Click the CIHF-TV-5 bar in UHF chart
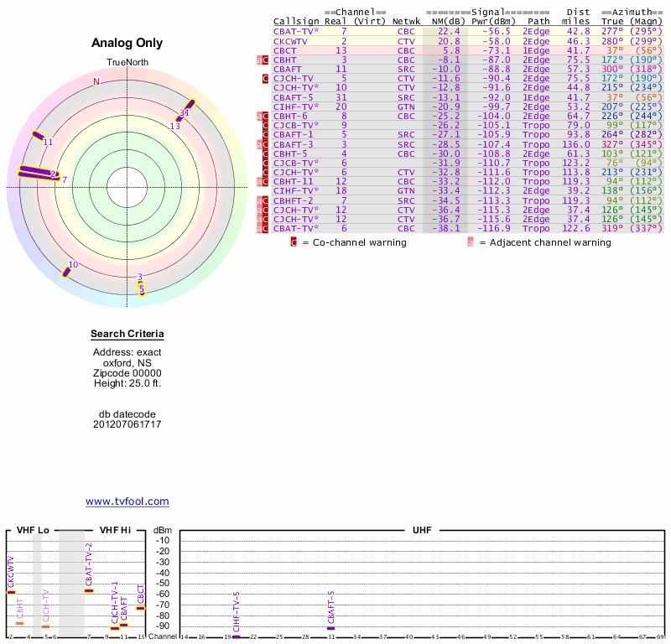This screenshot has height=644, width=671. pyautogui.click(x=236, y=636)
